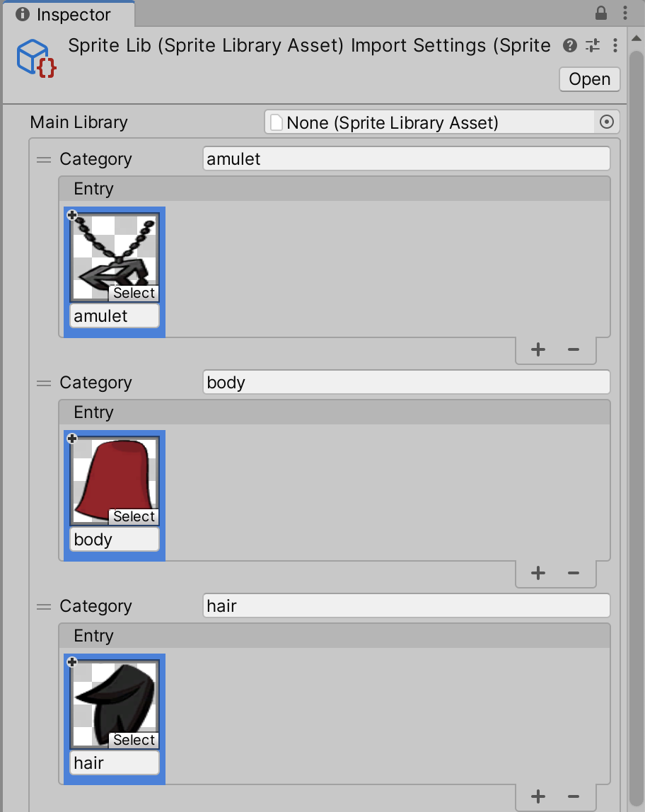Remove entry from amulet category list
This screenshot has width=645, height=812.
tap(574, 349)
